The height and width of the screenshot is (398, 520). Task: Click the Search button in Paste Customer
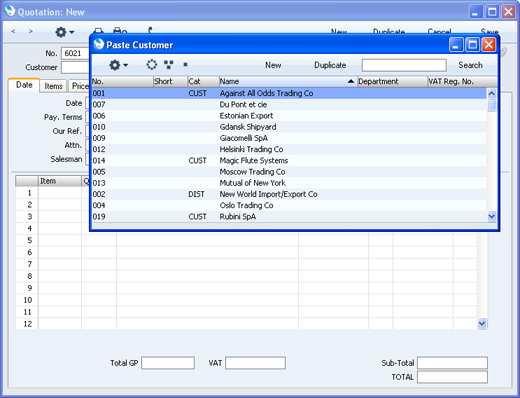pos(470,65)
